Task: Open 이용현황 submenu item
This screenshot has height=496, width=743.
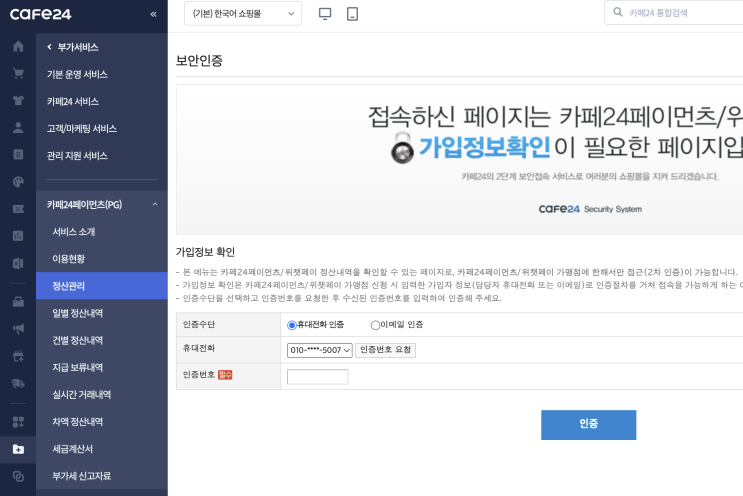Action: [69, 259]
